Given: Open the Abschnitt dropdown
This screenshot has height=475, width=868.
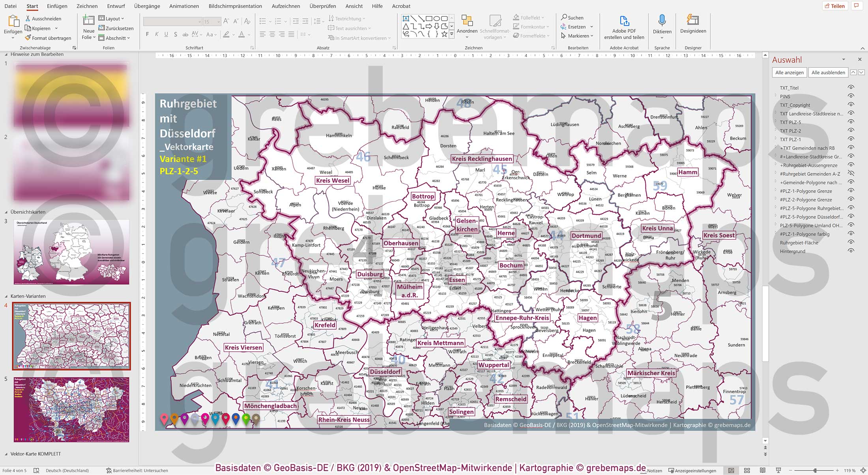Looking at the screenshot, I should 114,38.
